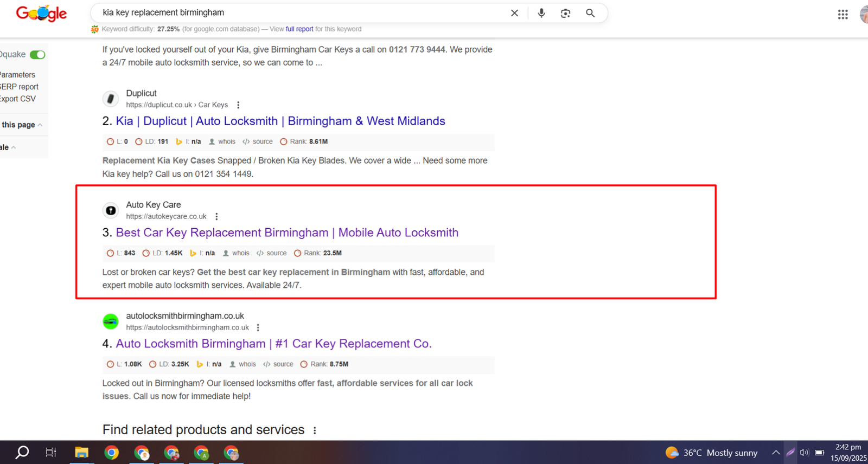Open the SERP report sidebar item
868x464 pixels.
pos(20,87)
